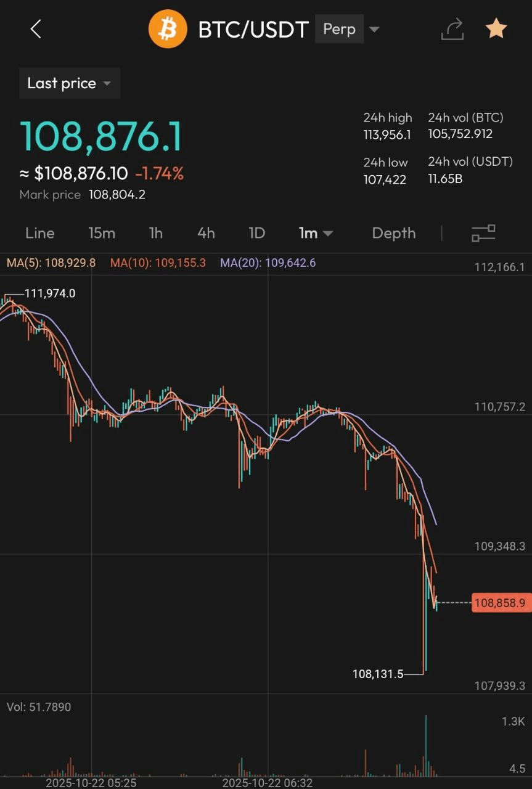
Task: Open chart settings sliders icon
Action: [x=483, y=233]
